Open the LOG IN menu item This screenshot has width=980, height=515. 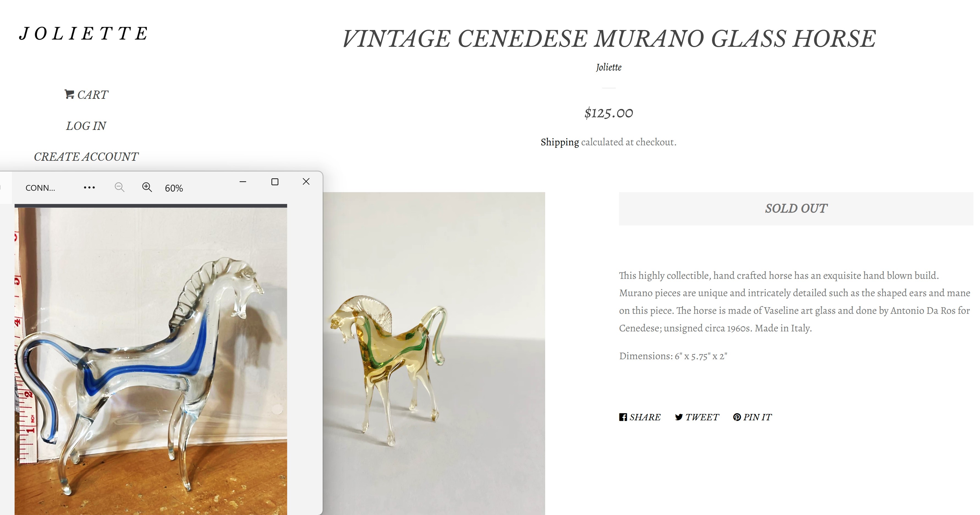pyautogui.click(x=86, y=126)
